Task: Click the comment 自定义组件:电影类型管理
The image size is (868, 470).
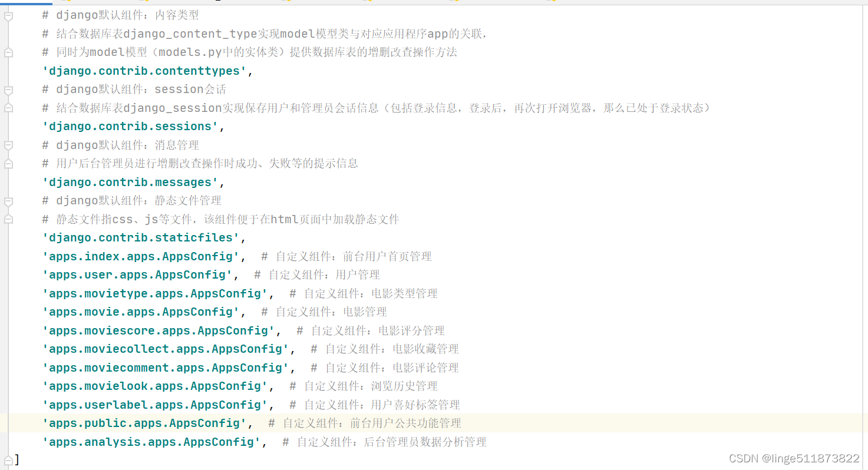Action: pyautogui.click(x=364, y=294)
